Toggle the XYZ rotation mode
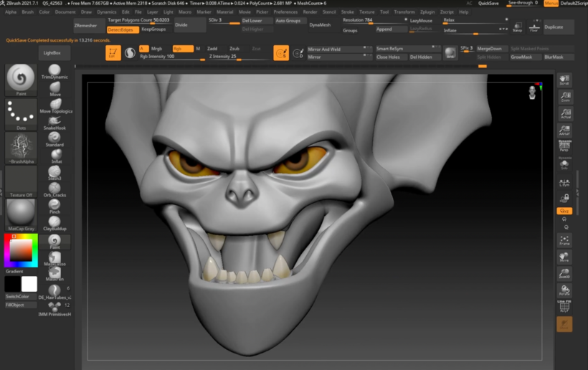 [x=564, y=211]
